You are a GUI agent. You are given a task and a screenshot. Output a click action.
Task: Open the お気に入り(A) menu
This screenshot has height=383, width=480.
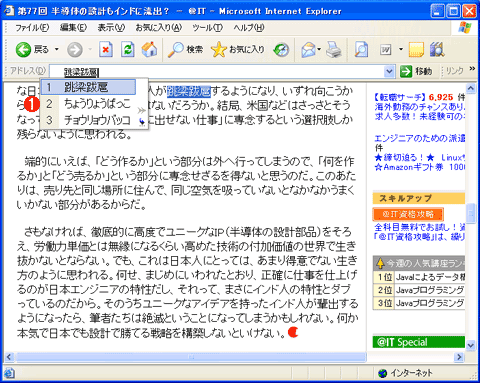158,28
